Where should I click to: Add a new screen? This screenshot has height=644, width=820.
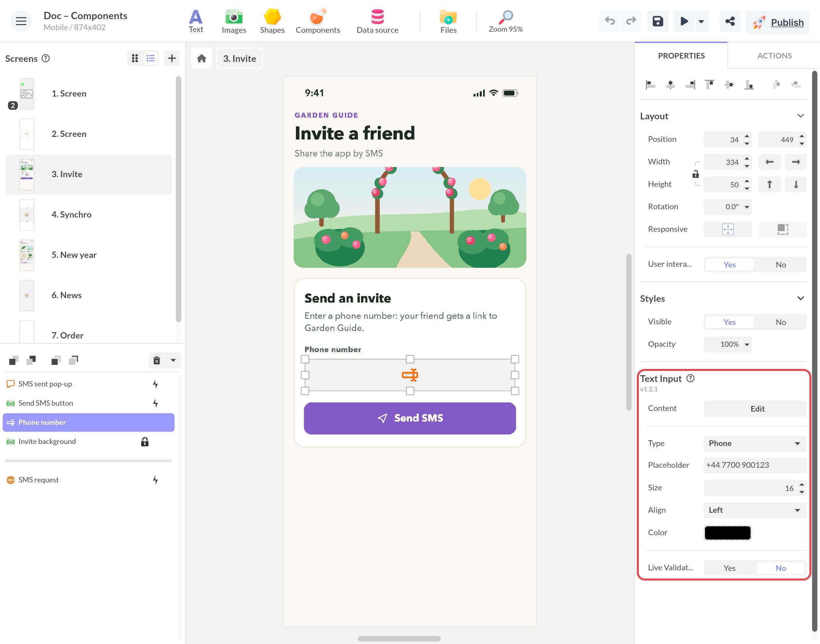click(x=172, y=58)
